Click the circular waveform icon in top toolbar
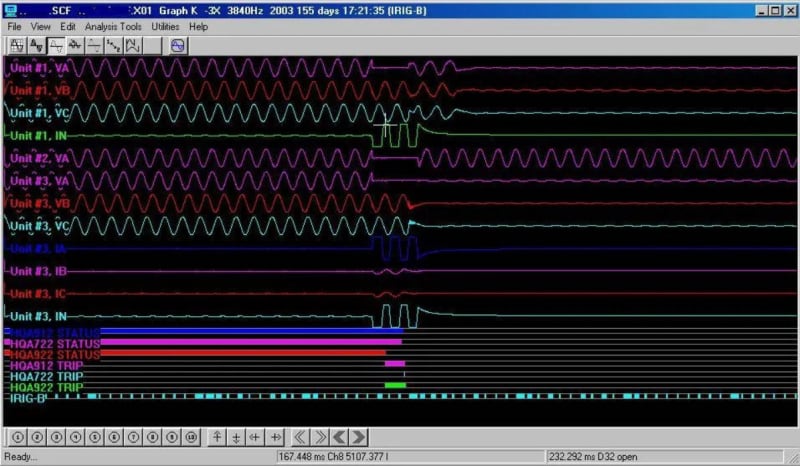The height and width of the screenshot is (466, 800). [178, 45]
